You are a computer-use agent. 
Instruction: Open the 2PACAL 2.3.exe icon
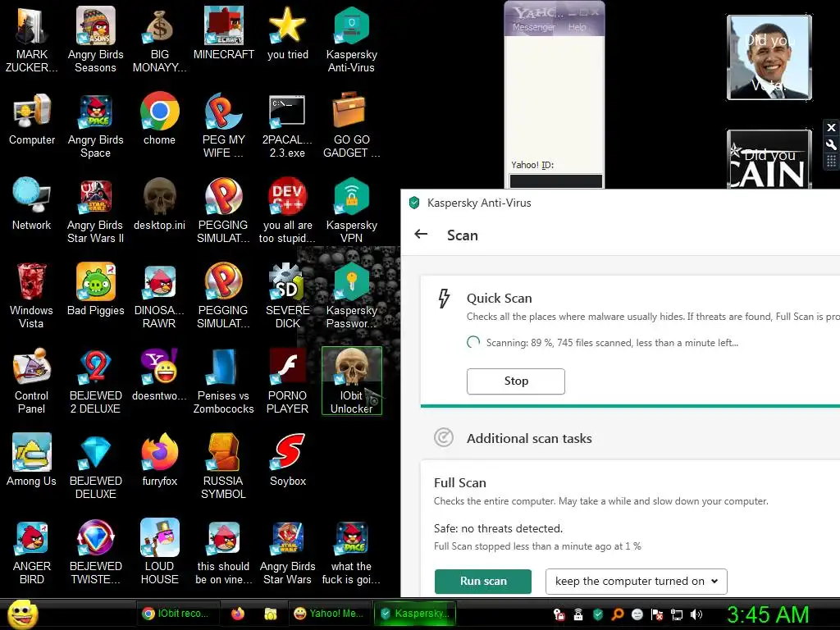tap(287, 125)
